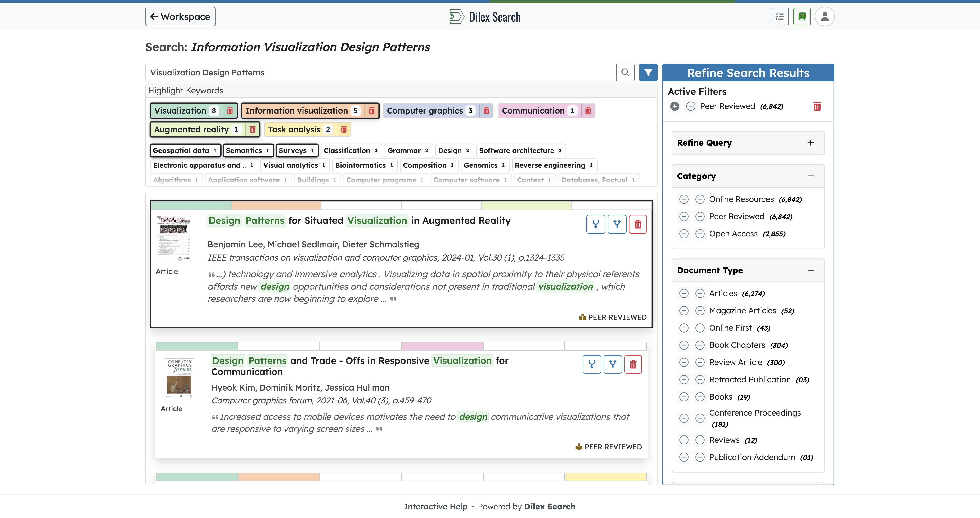This screenshot has height=518, width=980.
Task: Exclude Magazine Articles with the minus toggle
Action: [700, 310]
